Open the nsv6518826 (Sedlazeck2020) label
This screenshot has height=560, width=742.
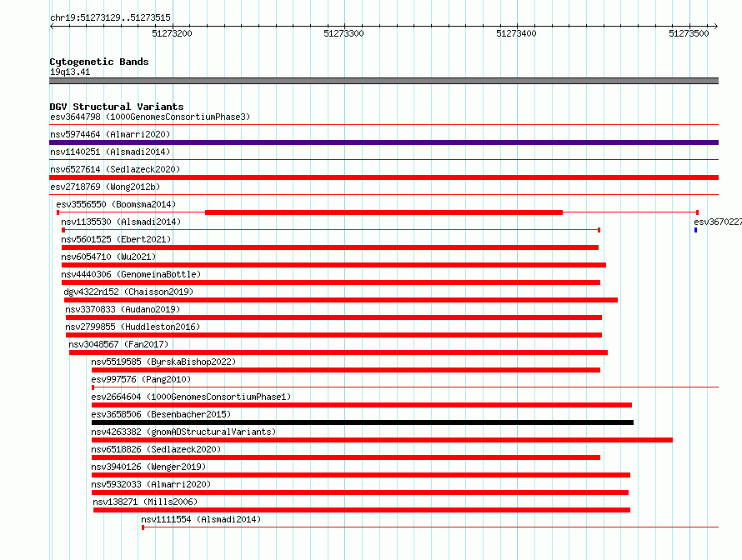[156, 449]
